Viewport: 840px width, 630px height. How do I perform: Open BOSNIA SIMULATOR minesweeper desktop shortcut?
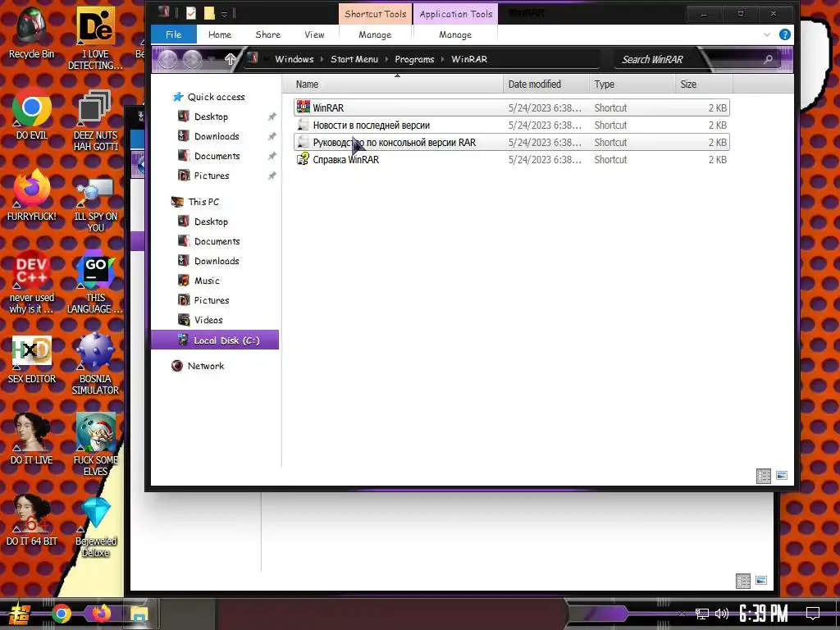[x=95, y=364]
